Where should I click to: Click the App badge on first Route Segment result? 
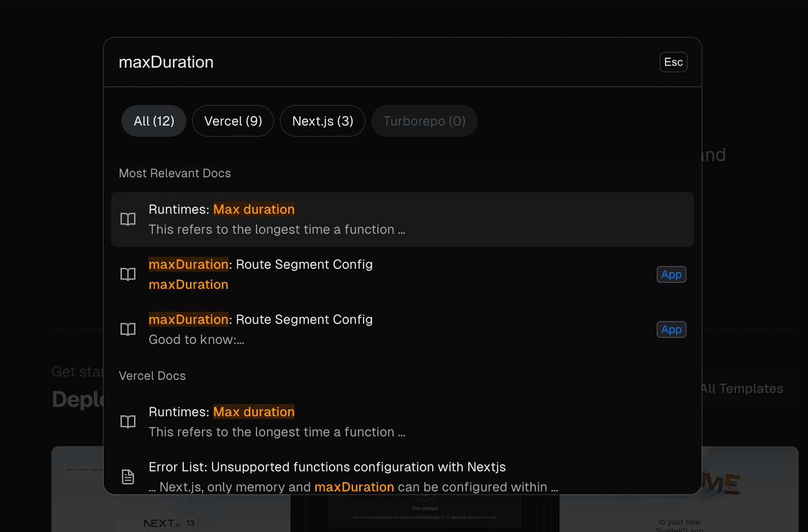(671, 274)
